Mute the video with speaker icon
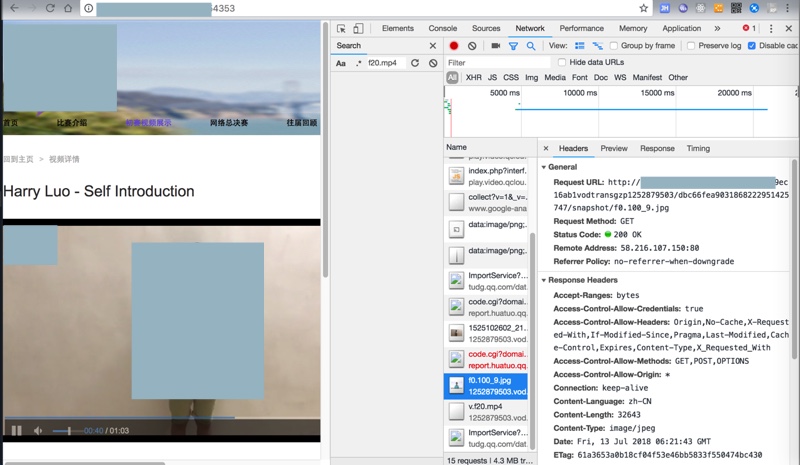The height and width of the screenshot is (465, 800). [x=38, y=430]
